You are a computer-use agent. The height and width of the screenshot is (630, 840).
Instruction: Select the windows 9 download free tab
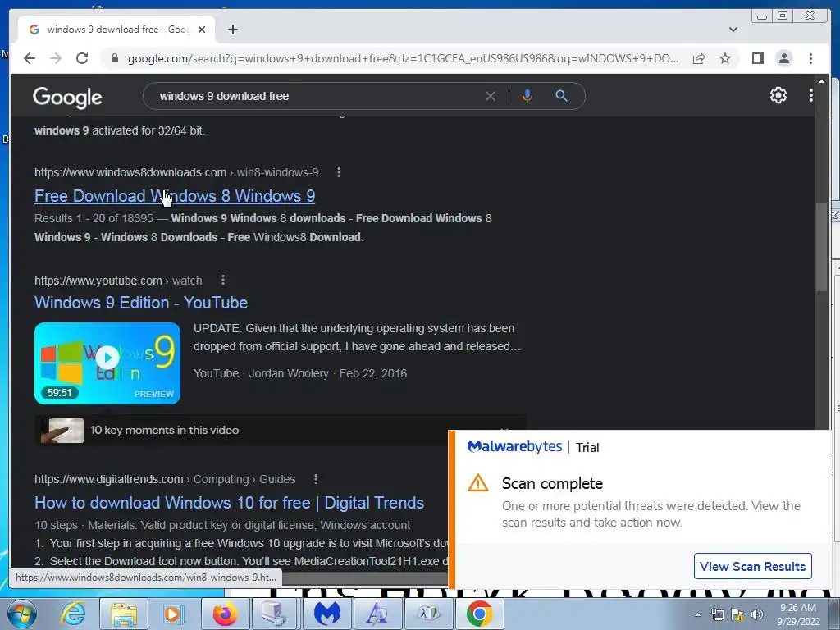pyautogui.click(x=116, y=30)
